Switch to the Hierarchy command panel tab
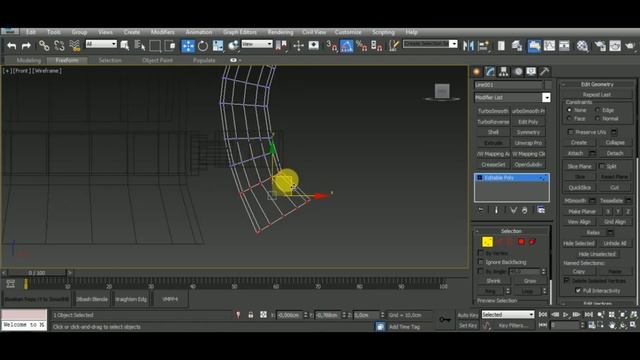The image size is (640, 360). [x=504, y=72]
